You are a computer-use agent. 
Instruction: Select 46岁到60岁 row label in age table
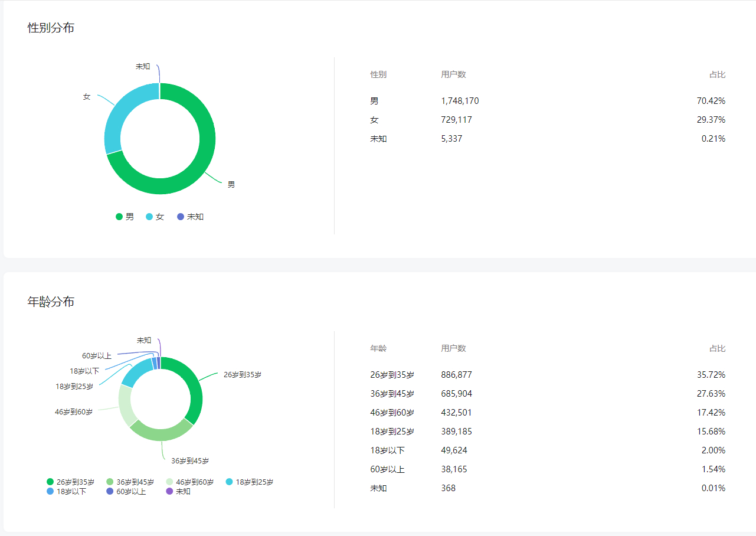pyautogui.click(x=392, y=413)
